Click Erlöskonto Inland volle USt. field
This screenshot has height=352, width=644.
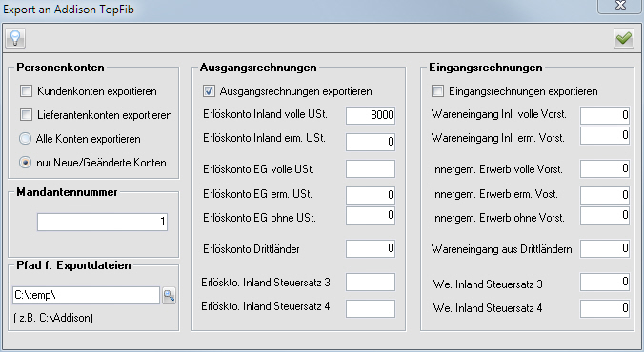371,115
